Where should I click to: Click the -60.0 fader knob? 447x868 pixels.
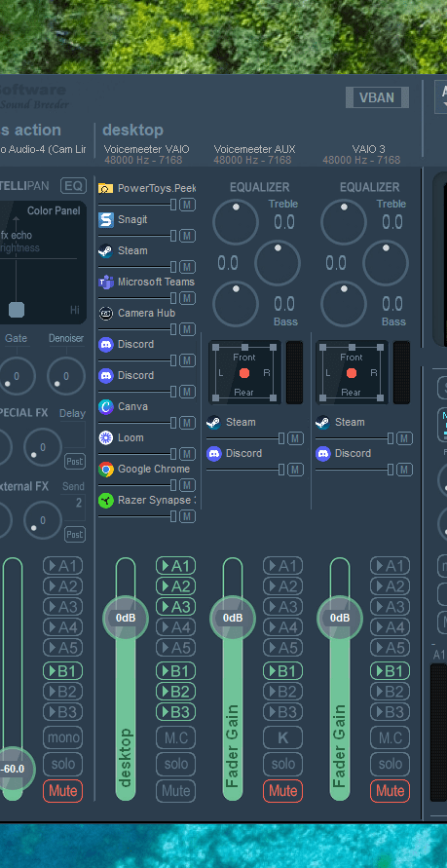click(12, 769)
